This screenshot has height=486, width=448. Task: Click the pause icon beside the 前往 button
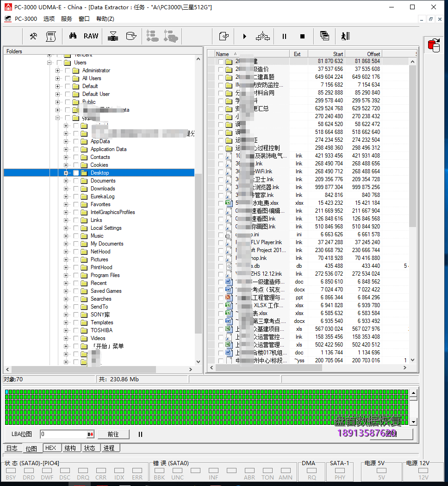(x=140, y=434)
